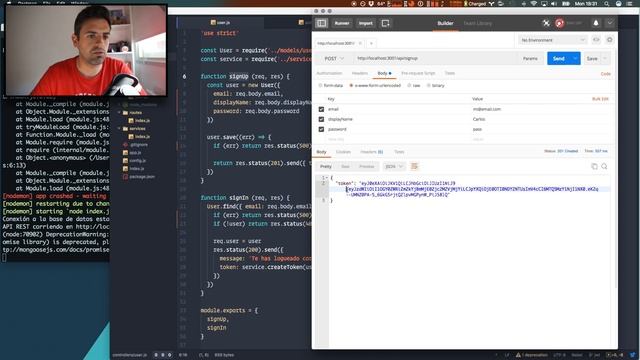Open environment quick look eye icon
640x360 pixels.
596,40
